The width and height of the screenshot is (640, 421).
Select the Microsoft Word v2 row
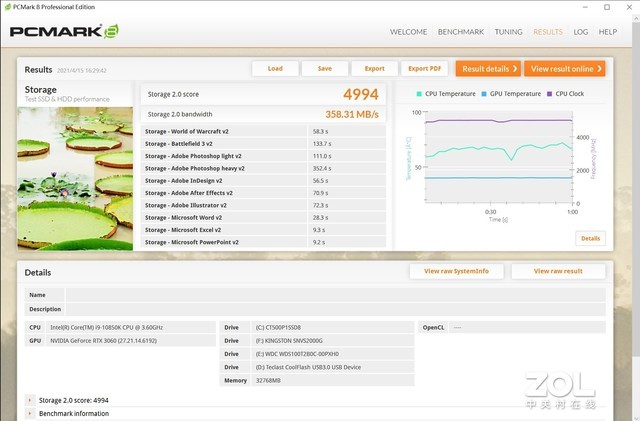coord(263,218)
